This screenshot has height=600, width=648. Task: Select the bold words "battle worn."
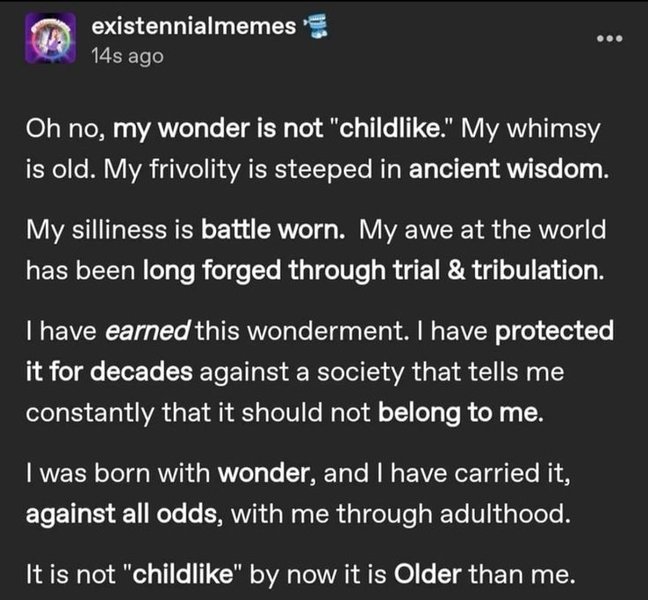point(273,230)
